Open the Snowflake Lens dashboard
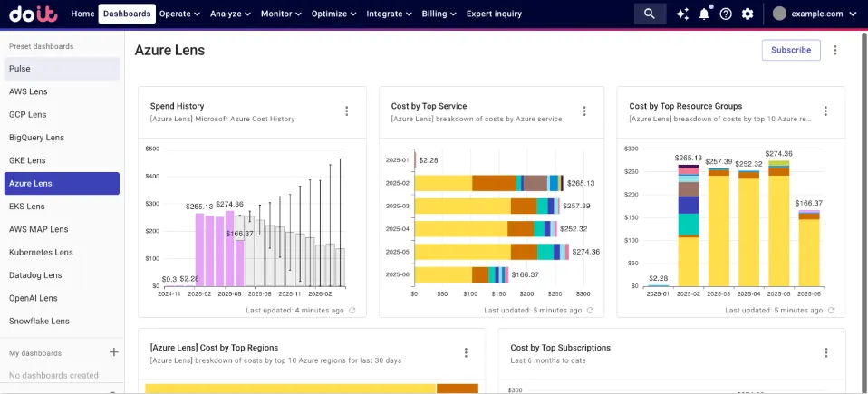Image resolution: width=868 pixels, height=394 pixels. tap(62, 321)
